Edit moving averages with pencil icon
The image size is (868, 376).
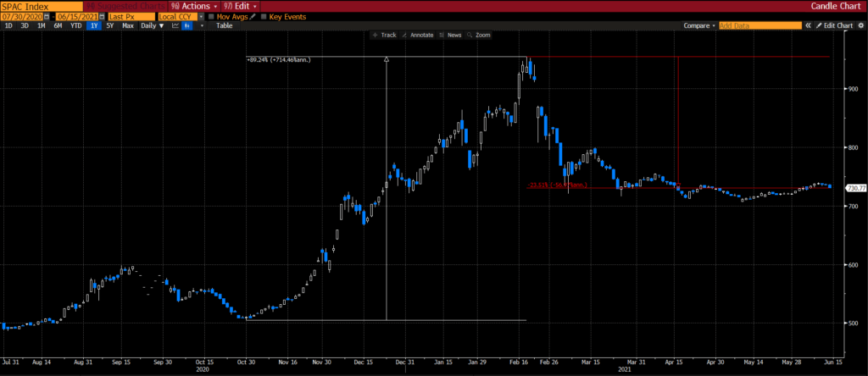pos(252,17)
